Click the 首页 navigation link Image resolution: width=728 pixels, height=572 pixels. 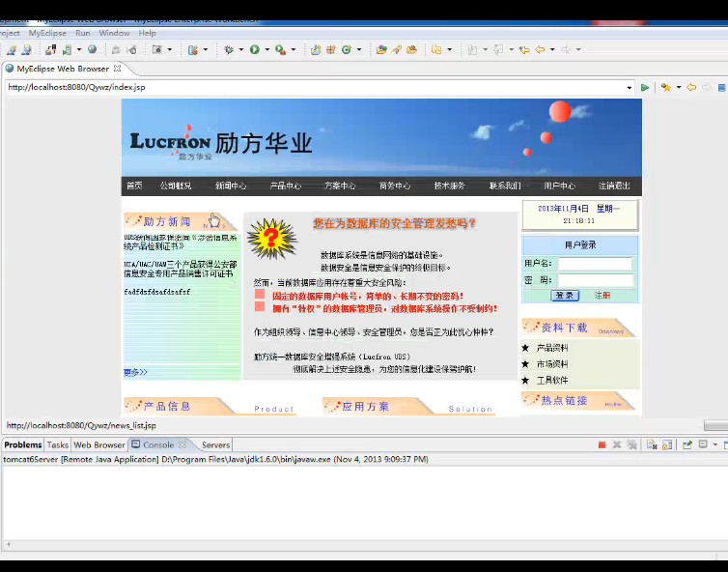click(x=134, y=186)
